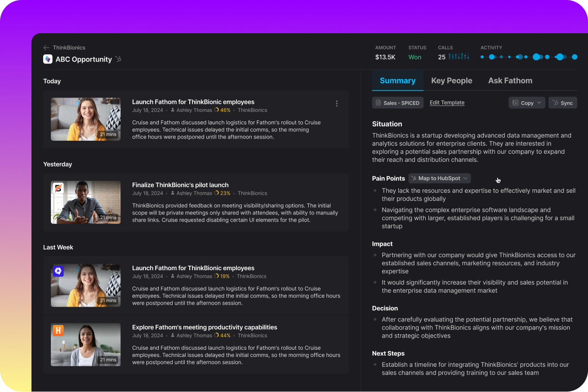Click ABC Opportunity title

pyautogui.click(x=84, y=59)
